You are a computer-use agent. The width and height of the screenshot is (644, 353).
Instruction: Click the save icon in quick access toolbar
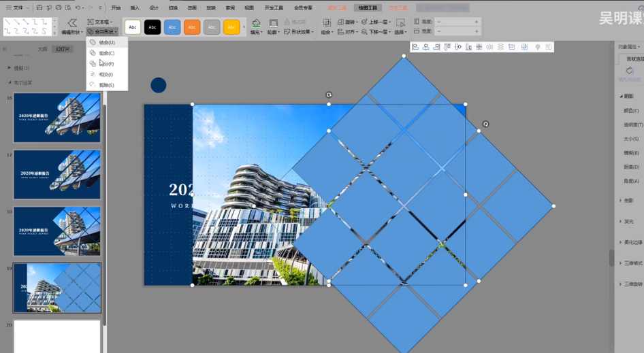coord(39,7)
